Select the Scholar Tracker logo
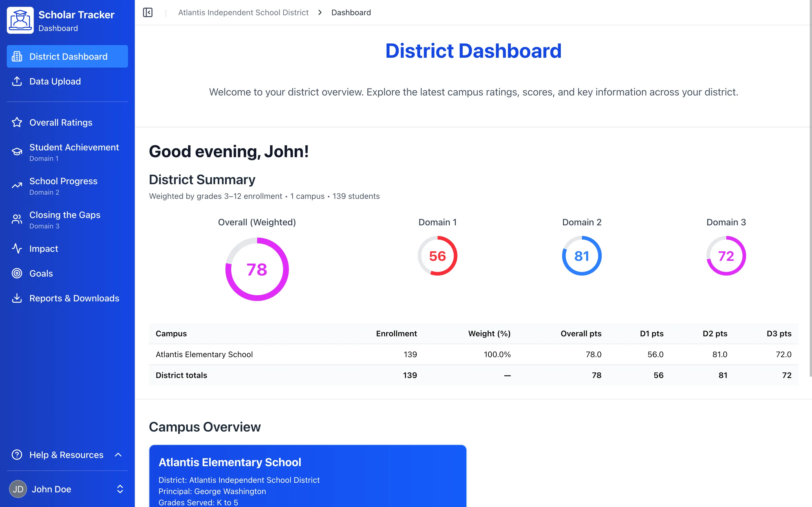 coord(20,20)
